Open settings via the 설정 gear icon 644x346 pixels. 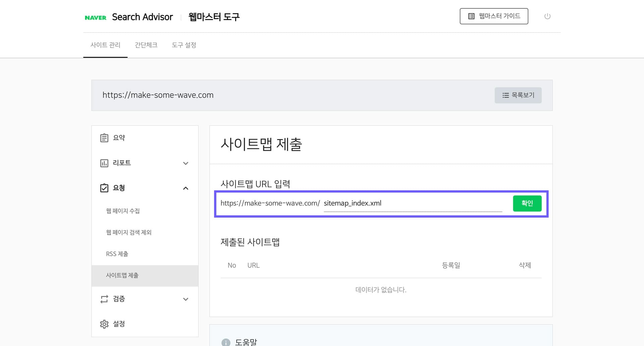[x=104, y=324]
